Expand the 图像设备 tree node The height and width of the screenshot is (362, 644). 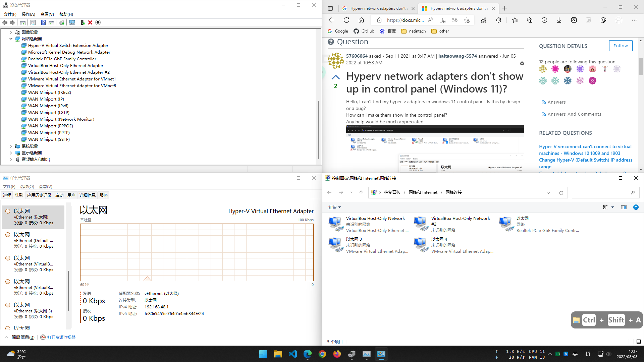click(11, 32)
